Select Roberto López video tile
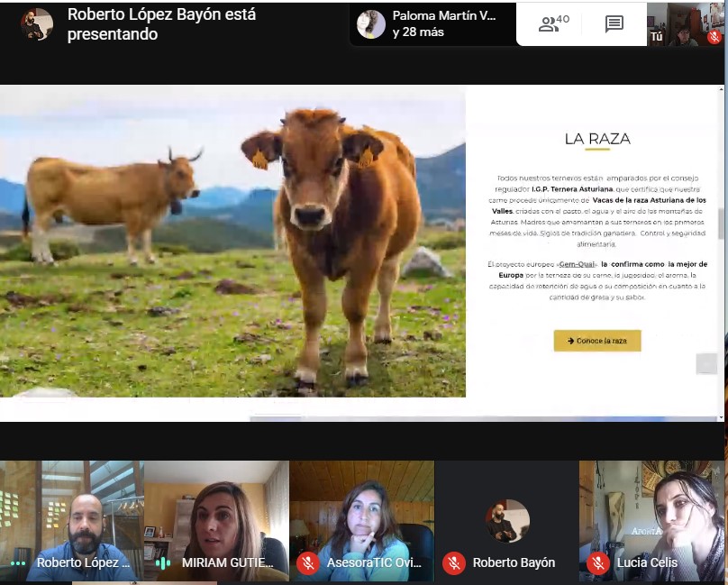728x585 pixels. click(x=72, y=520)
